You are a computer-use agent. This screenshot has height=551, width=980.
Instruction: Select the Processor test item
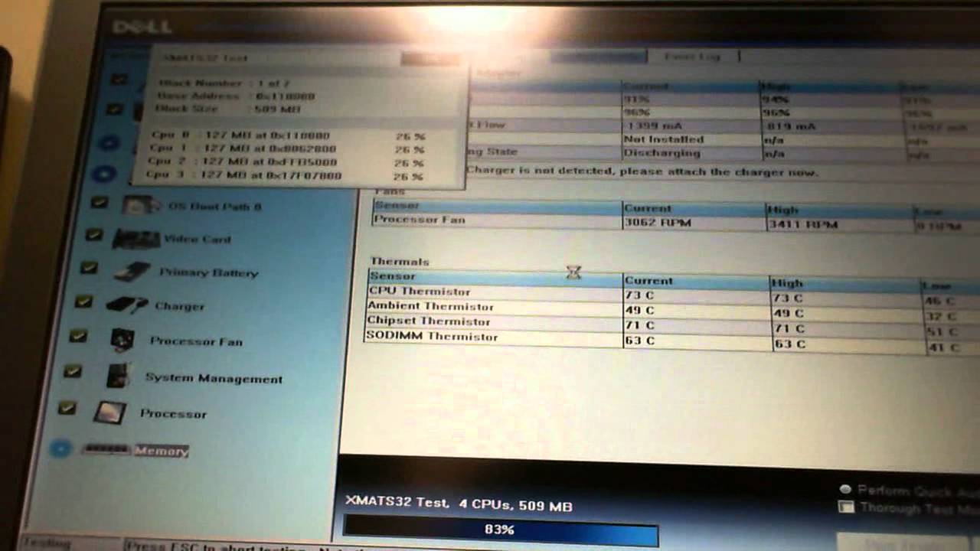coord(173,414)
